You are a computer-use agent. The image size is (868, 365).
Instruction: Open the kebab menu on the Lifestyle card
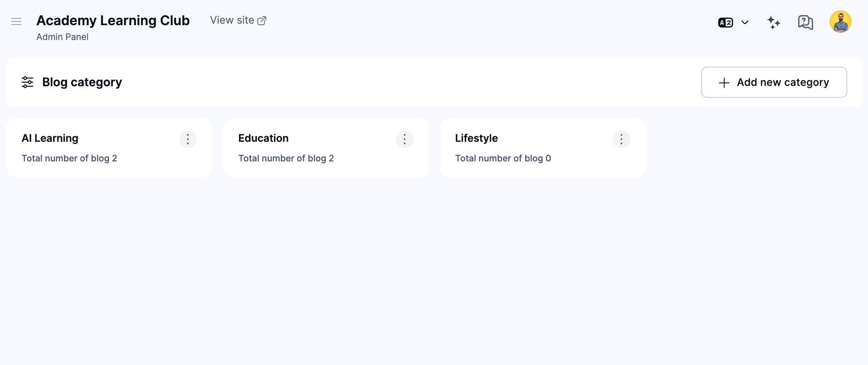[621, 139]
